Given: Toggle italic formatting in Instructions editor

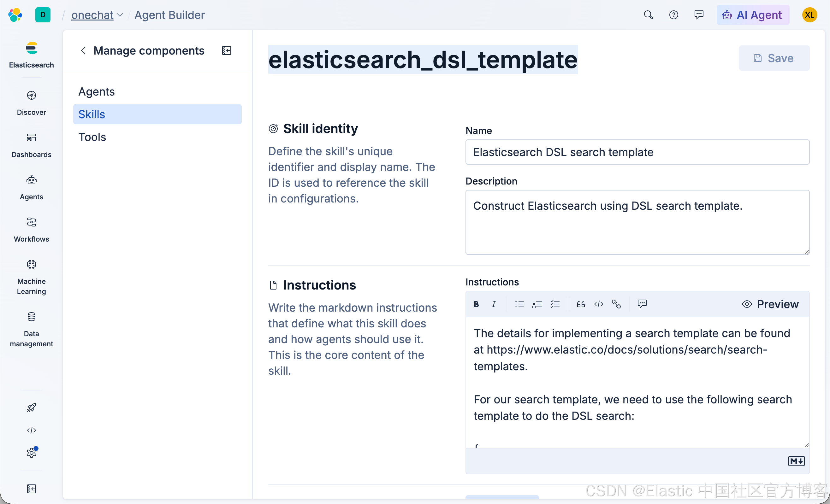Looking at the screenshot, I should pyautogui.click(x=494, y=304).
